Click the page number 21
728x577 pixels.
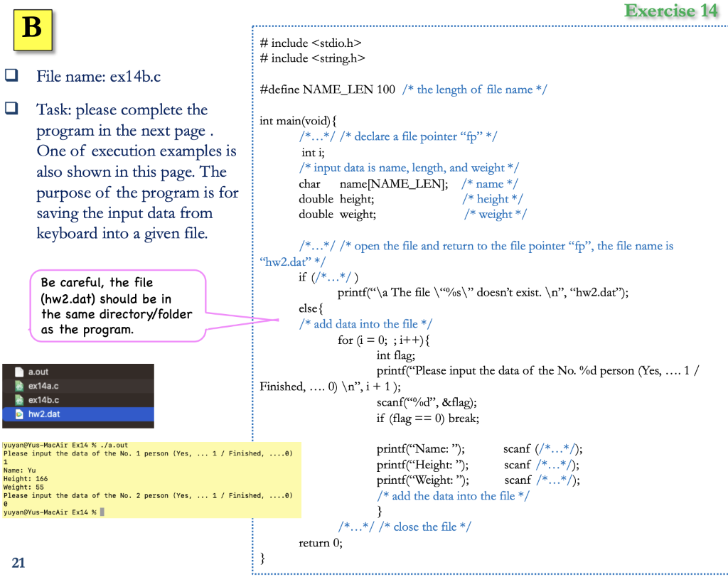point(18,563)
